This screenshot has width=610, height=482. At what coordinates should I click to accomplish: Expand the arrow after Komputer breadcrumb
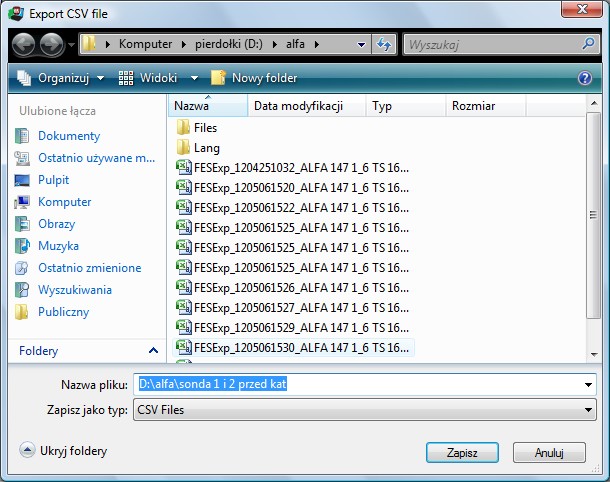(x=184, y=44)
